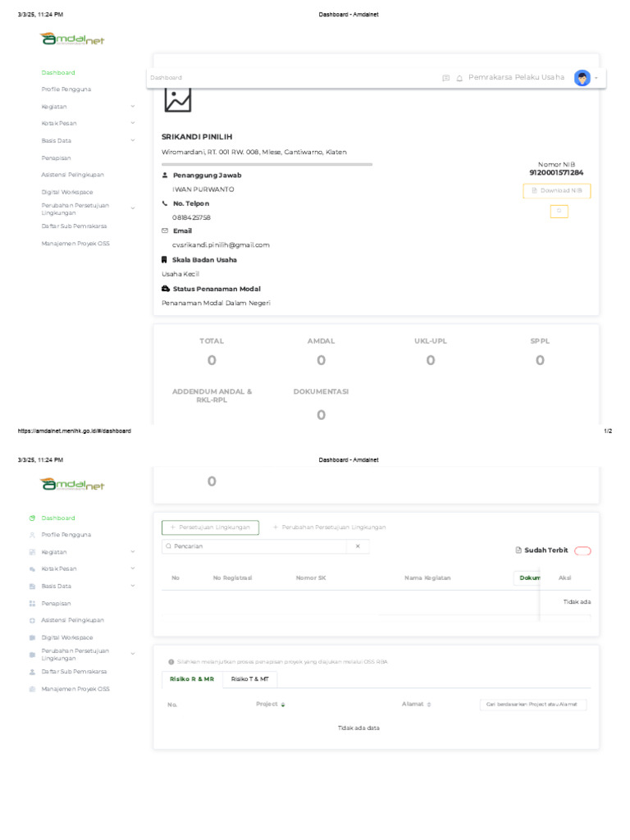The height and width of the screenshot is (840, 630).
Task: Expand Basis Data chevron in page 2 sidebar
Action: point(133,586)
